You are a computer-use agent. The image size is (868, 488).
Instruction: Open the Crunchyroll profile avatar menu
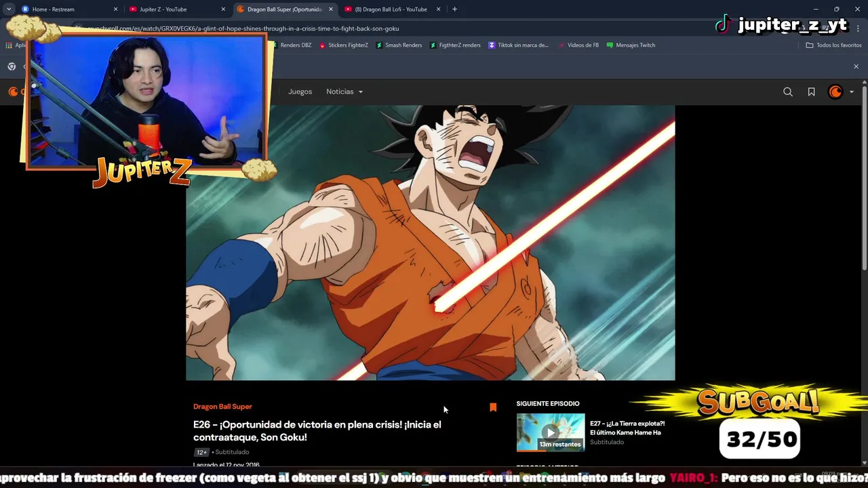(835, 92)
